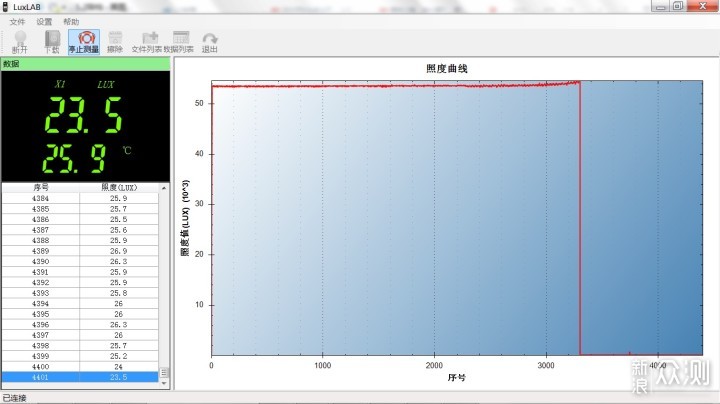This screenshot has width=720, height=404.
Task: Click the 数据 panel header
Action: point(86,64)
